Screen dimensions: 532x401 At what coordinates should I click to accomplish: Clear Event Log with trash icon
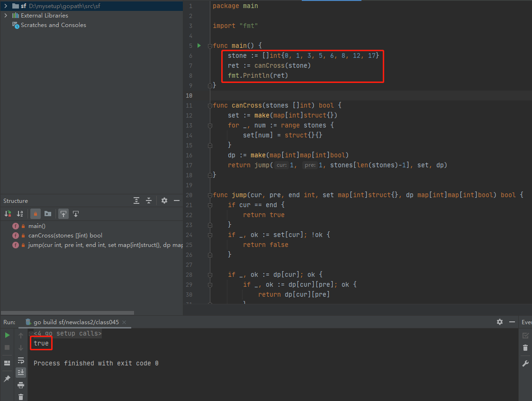tap(525, 348)
